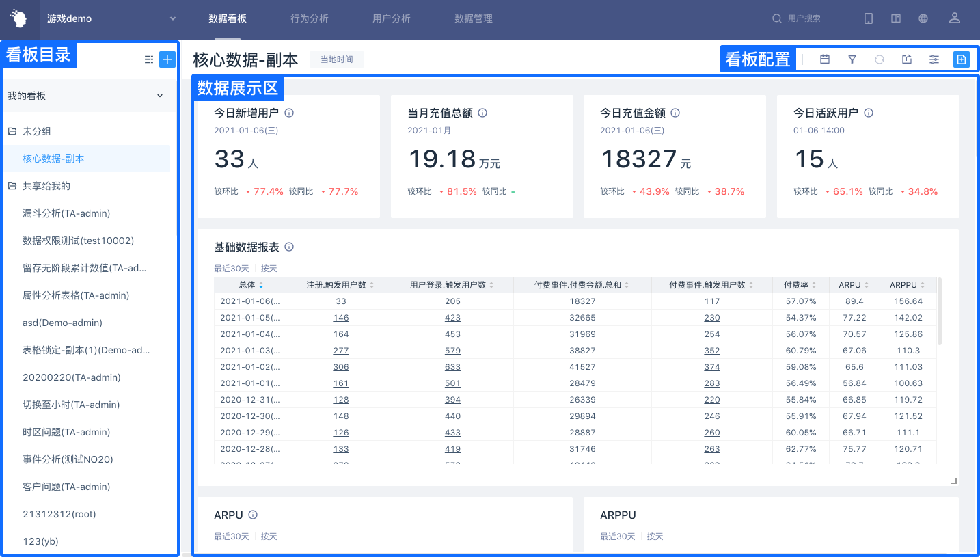
Task: Switch to the 行为分析 tab
Action: [x=310, y=18]
